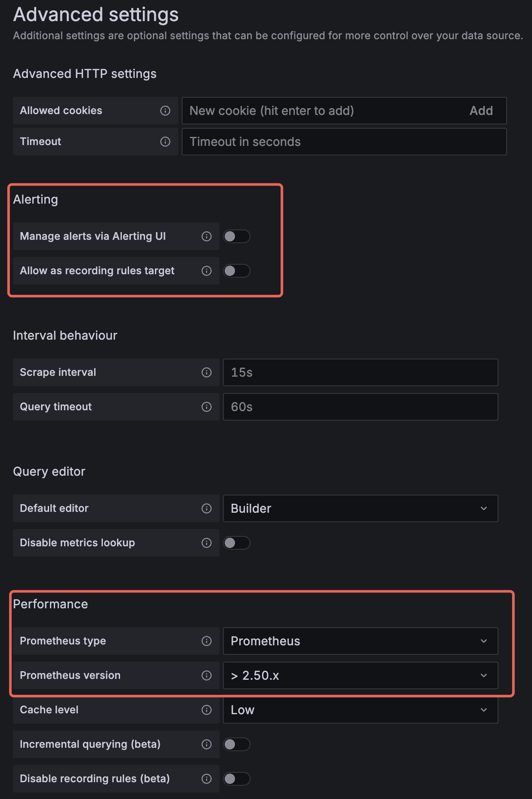532x799 pixels.
Task: Open the Prometheus type dropdown
Action: [360, 641]
